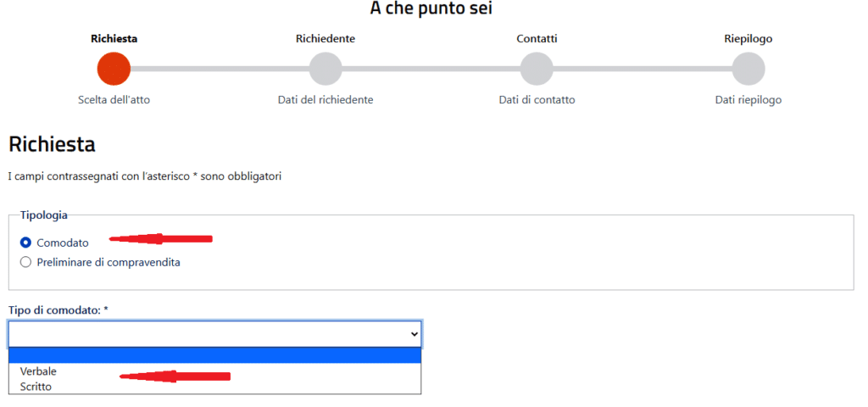Viewport: 868px width, 407px height.
Task: Pick the Verbale option from the list
Action: (38, 371)
